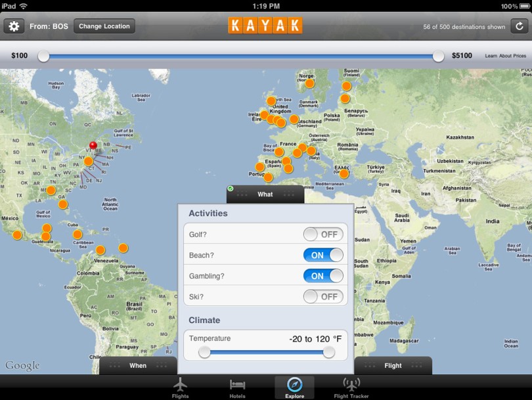Select the southern Spain destination marker

[x=268, y=177]
